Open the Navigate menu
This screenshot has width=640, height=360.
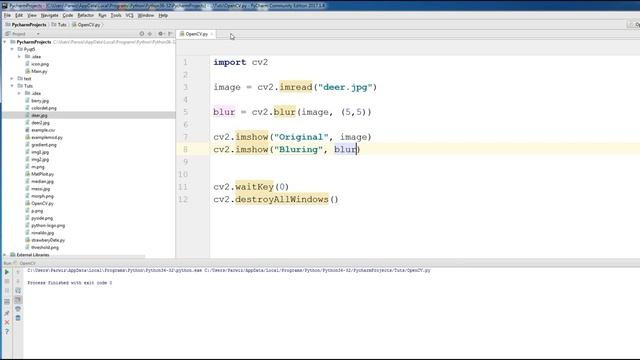click(x=49, y=16)
